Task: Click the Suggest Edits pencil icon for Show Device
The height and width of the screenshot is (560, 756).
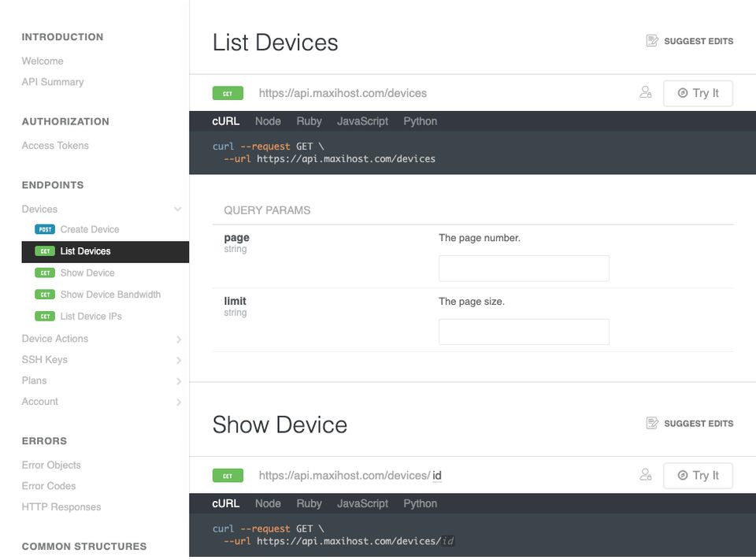Action: [652, 424]
